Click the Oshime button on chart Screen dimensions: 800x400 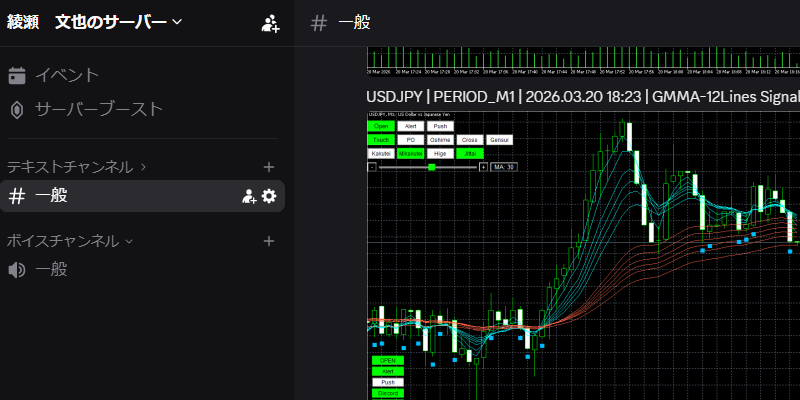[440, 140]
